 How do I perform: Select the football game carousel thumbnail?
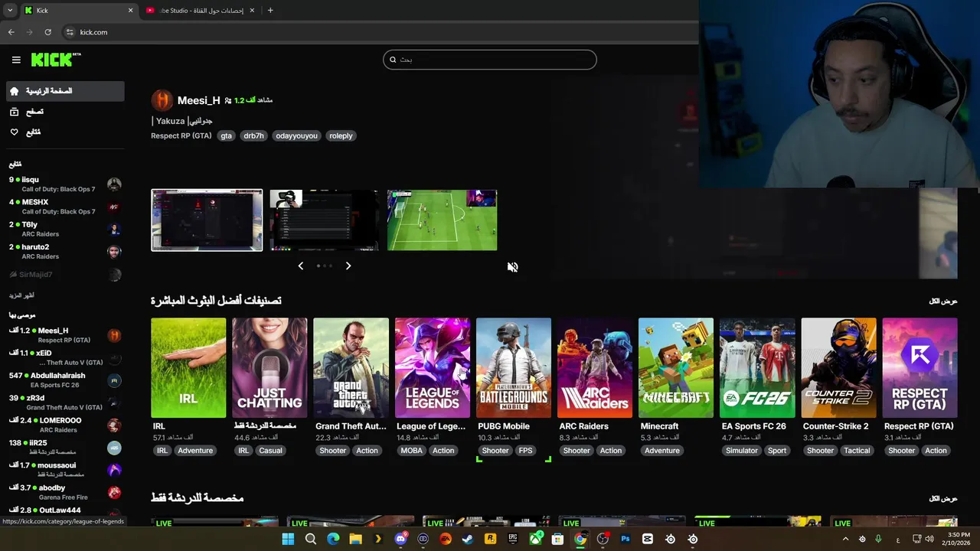tap(443, 220)
